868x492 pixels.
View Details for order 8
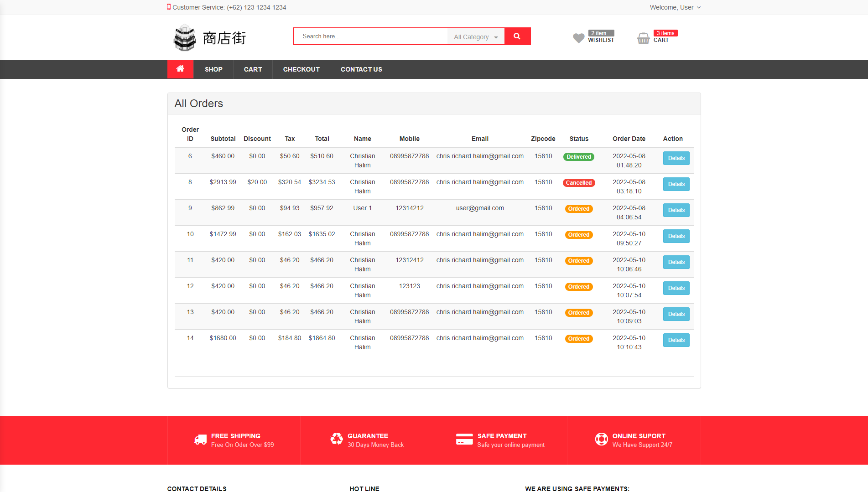click(x=676, y=184)
